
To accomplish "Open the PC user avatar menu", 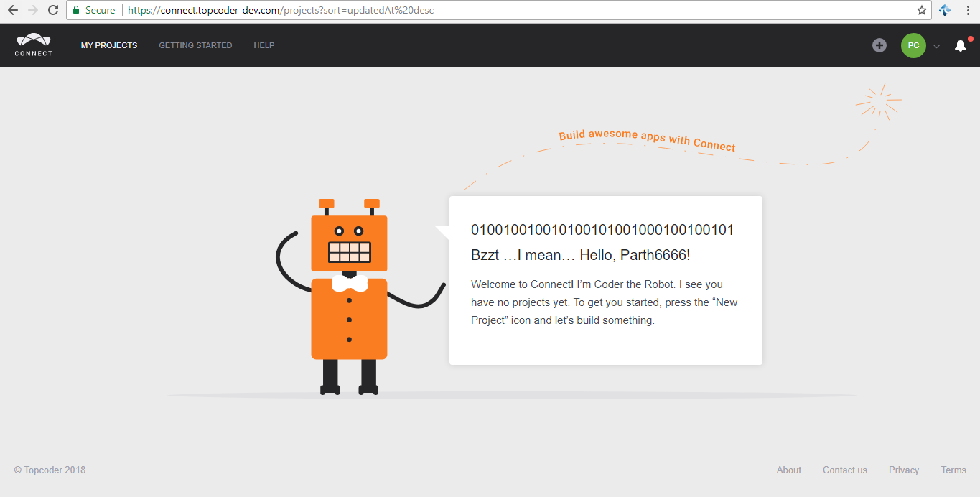I will pos(913,45).
